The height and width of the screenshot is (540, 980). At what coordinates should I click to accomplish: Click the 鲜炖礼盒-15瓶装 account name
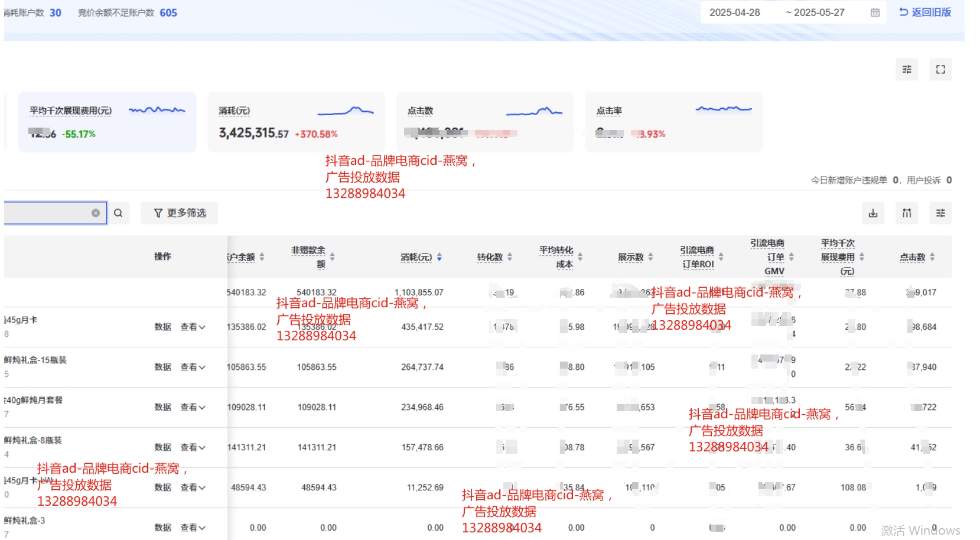[35, 360]
